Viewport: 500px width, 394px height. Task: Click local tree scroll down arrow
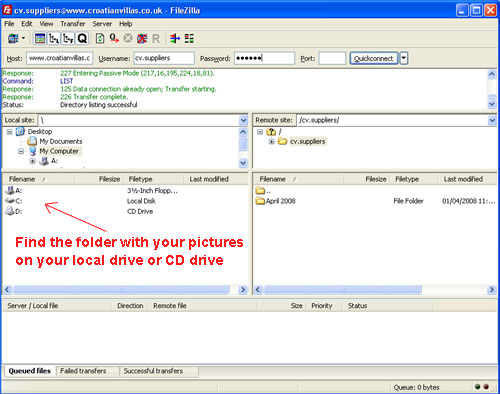pyautogui.click(x=243, y=163)
